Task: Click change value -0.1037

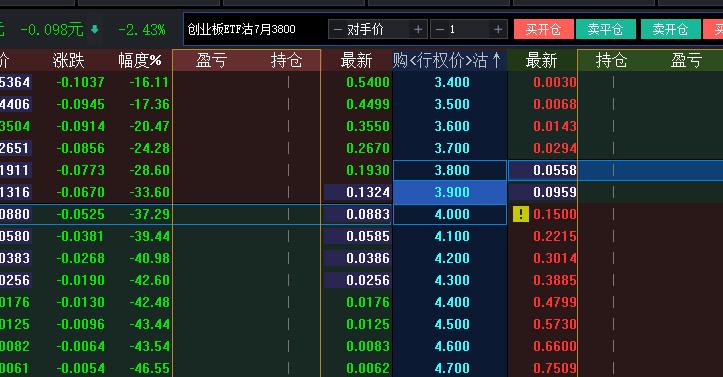Action: click(81, 82)
